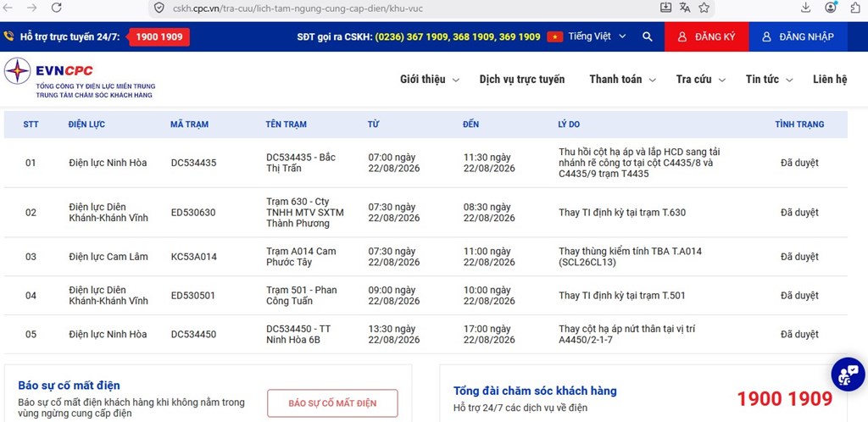Click station name Bắc Thị Trấn
The height and width of the screenshot is (422, 868).
point(301,163)
